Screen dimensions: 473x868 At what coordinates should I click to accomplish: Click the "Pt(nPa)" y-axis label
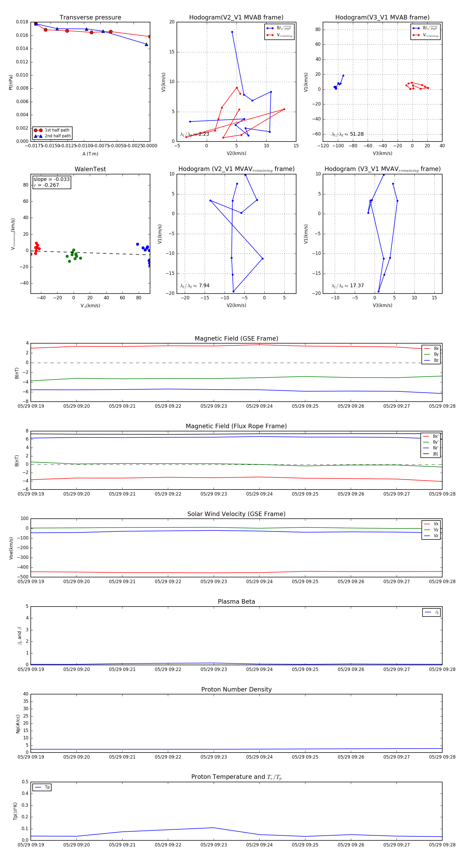point(11,82)
